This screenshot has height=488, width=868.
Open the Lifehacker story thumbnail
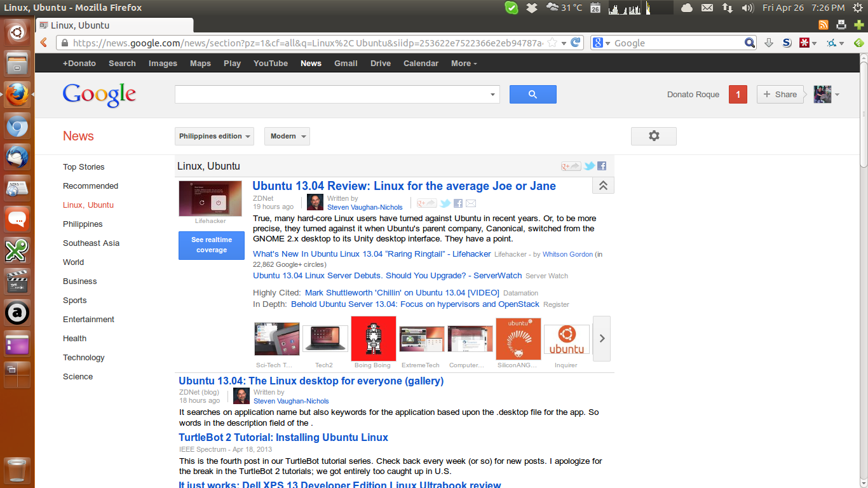210,198
